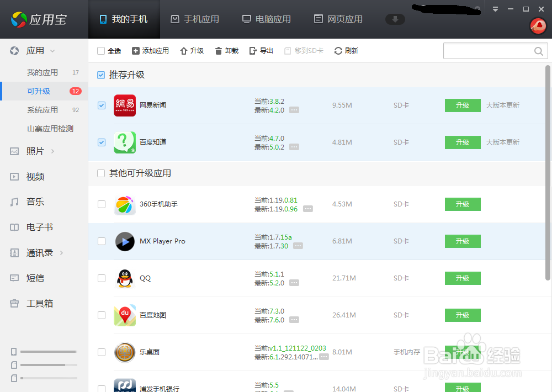Check the QQ checkbox

click(x=102, y=278)
